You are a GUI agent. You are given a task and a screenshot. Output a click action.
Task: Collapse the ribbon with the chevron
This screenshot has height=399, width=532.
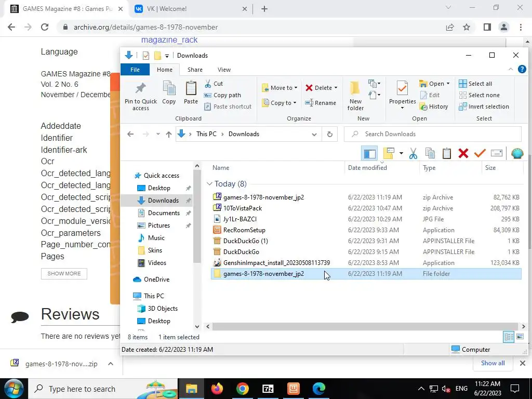511,69
